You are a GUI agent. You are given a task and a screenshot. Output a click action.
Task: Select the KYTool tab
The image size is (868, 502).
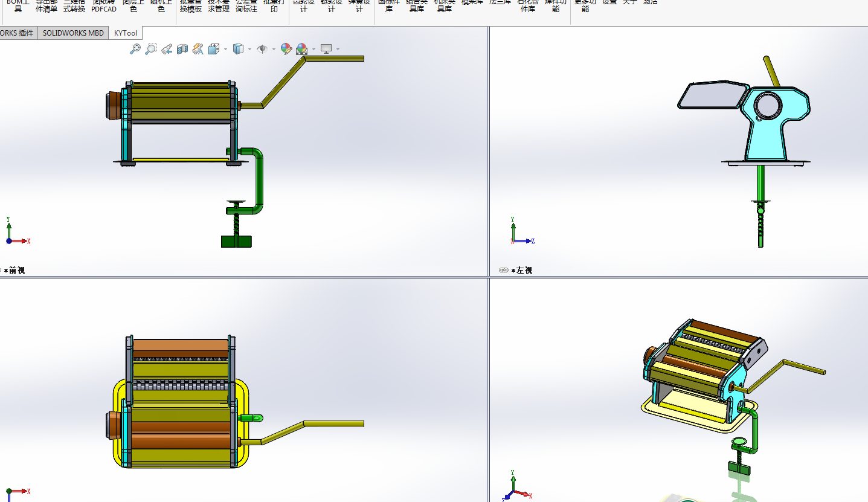point(126,33)
